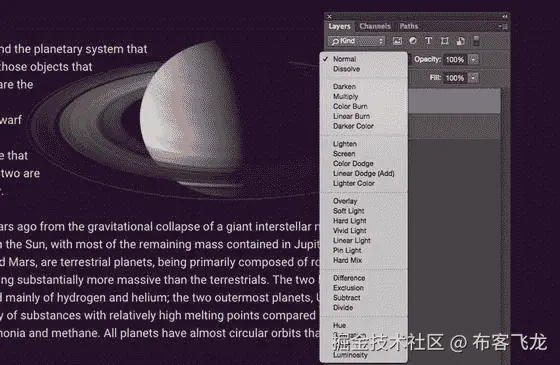
Task: Open the Kind filter dropdown
Action: (x=356, y=41)
